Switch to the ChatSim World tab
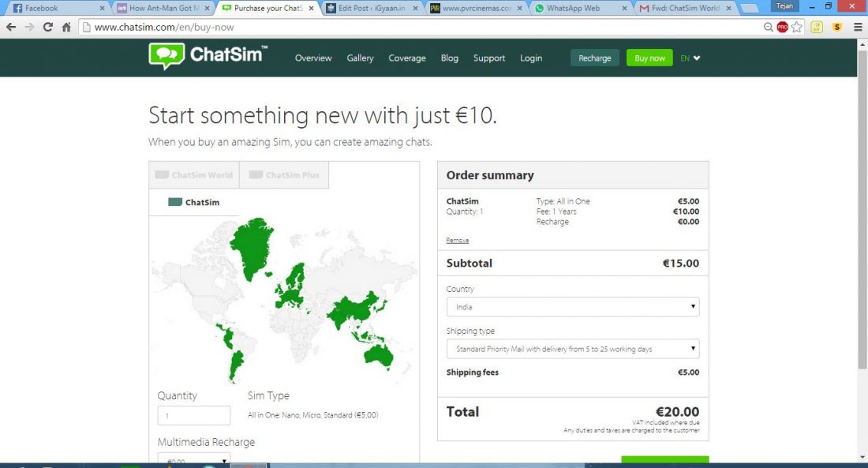Screen dimensions: 868x468 pyautogui.click(x=194, y=175)
